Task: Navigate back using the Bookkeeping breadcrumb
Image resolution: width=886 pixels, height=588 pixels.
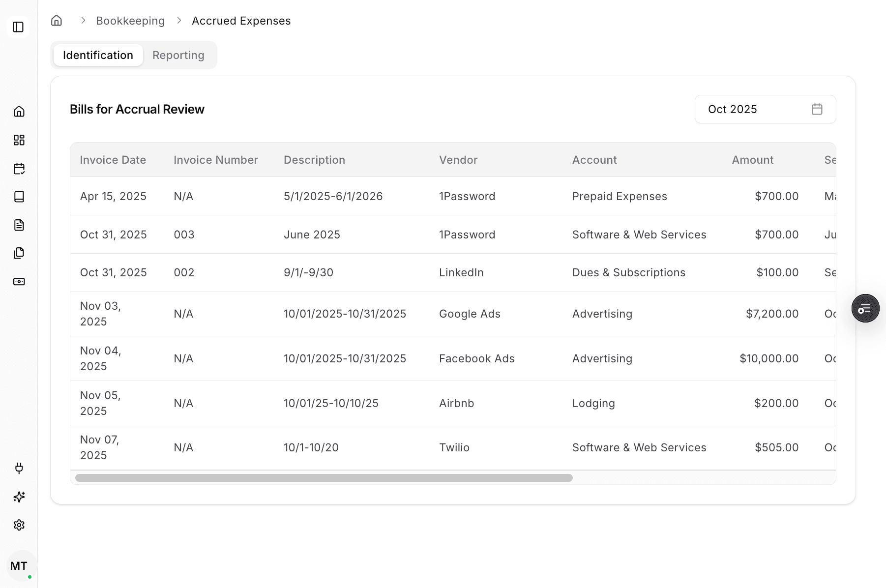Action: 130,21
